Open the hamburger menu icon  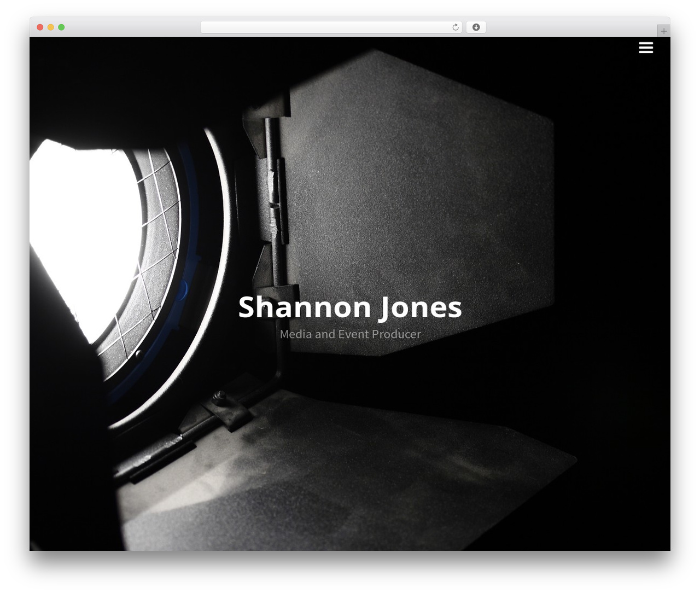(646, 48)
